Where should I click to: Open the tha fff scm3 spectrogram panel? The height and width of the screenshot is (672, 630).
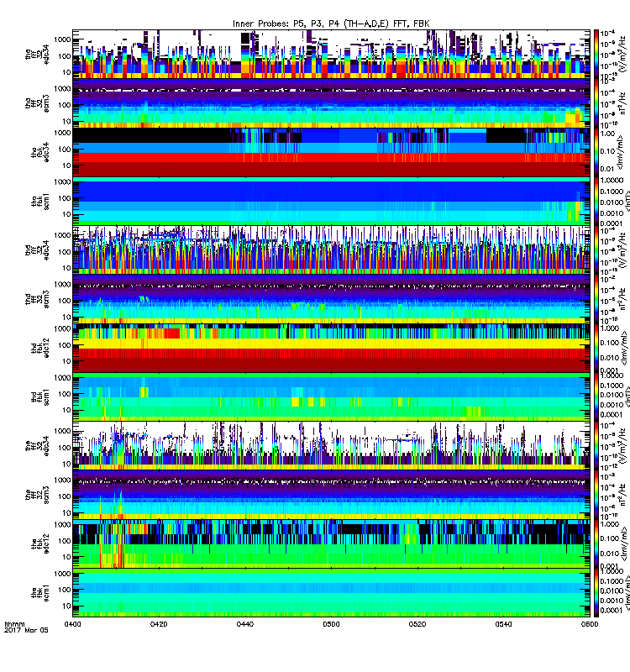click(x=331, y=103)
